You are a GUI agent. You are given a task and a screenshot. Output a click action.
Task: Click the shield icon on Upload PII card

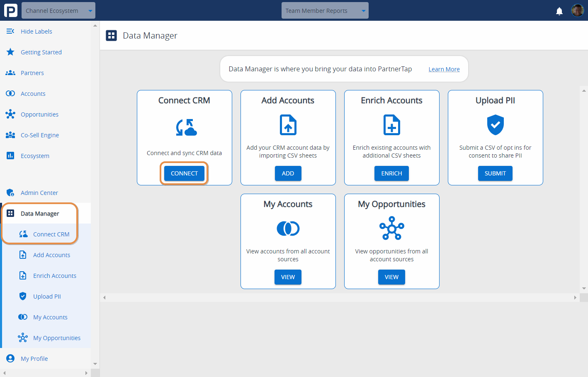click(495, 125)
